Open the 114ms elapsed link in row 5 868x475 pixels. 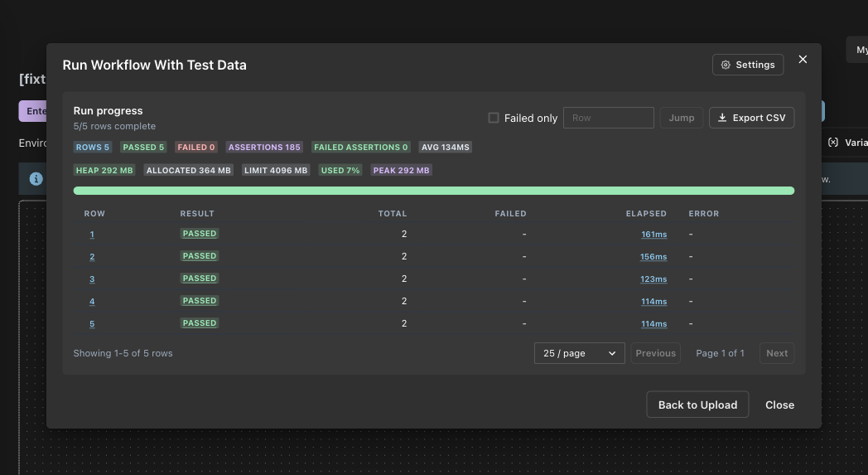pyautogui.click(x=653, y=323)
